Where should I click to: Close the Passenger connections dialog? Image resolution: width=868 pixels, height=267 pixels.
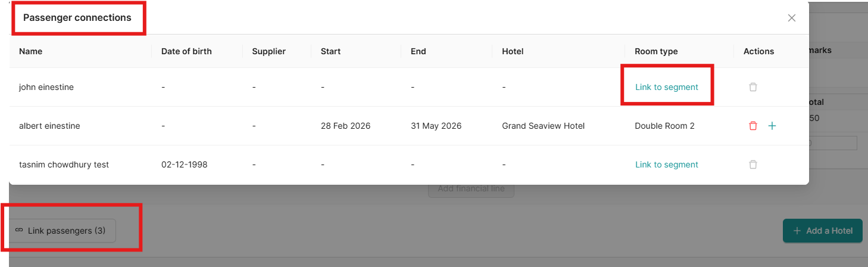[x=792, y=18]
